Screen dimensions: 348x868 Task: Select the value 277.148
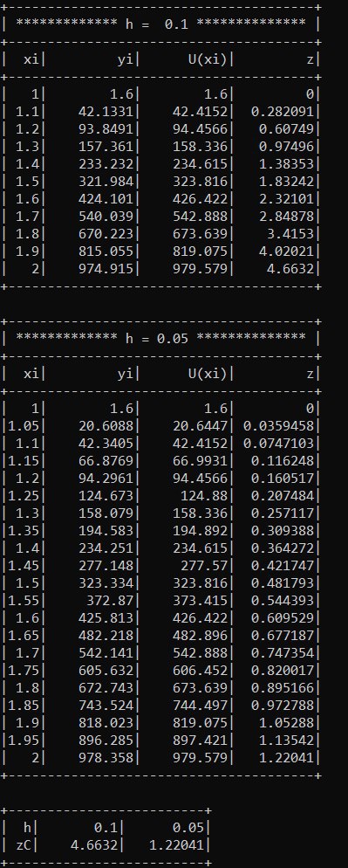pyautogui.click(x=106, y=566)
